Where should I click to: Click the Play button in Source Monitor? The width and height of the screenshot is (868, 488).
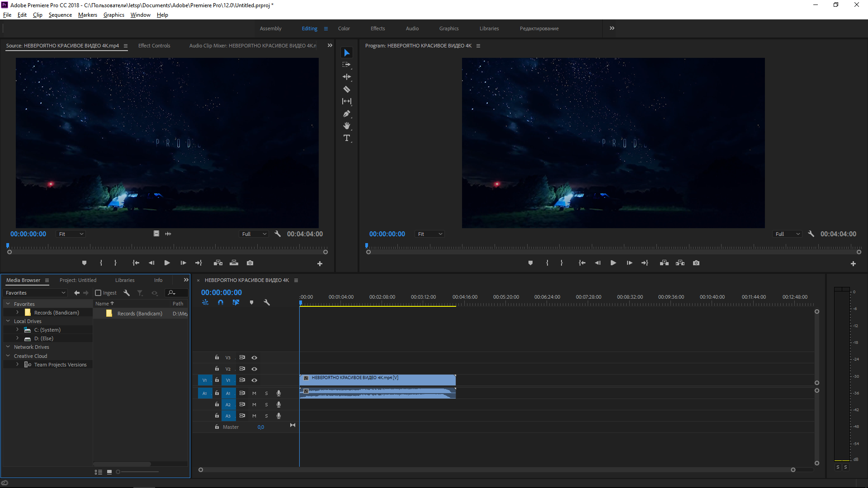click(168, 263)
